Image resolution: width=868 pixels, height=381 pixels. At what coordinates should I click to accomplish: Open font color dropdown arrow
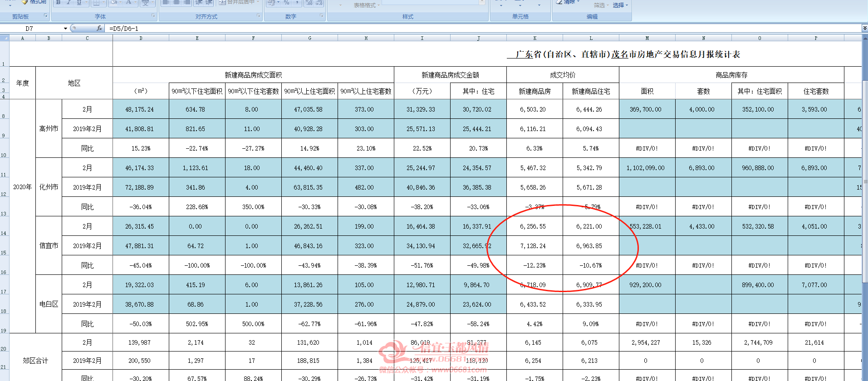[x=136, y=2]
